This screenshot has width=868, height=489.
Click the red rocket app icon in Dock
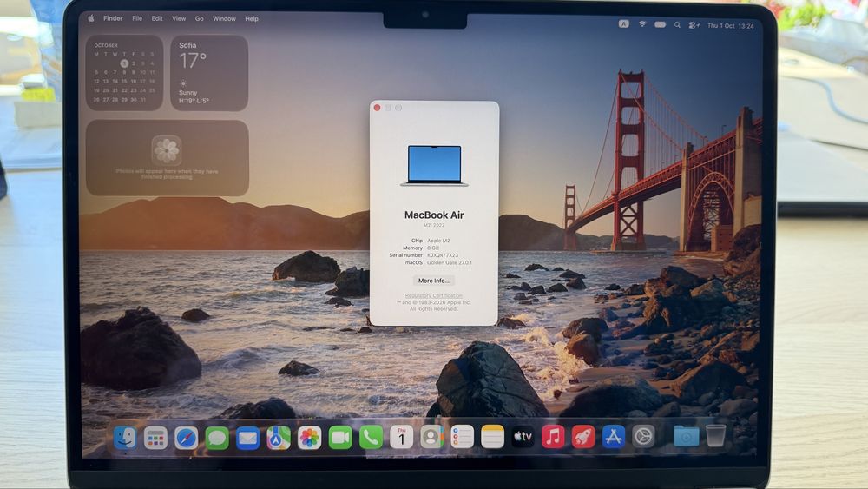pyautogui.click(x=583, y=438)
